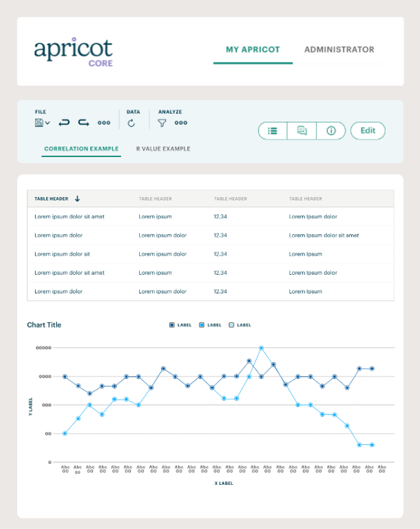Toggle the light legend series checkbox
420x529 pixels.
click(231, 325)
